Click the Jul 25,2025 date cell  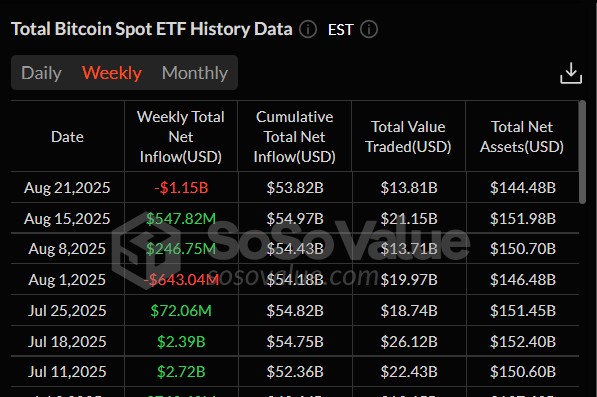point(67,311)
